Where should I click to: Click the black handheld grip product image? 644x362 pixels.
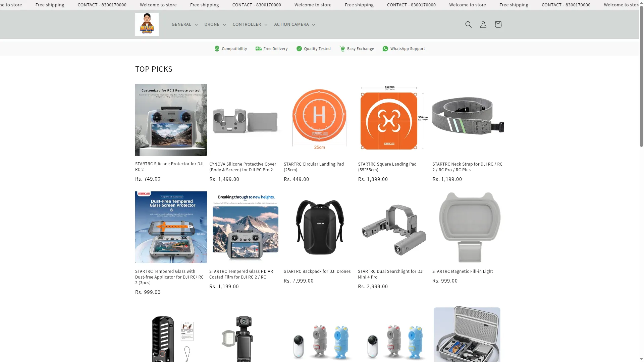171,334
